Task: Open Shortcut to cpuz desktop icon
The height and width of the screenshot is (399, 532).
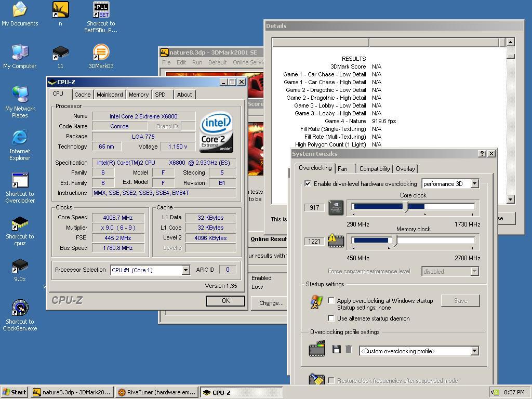Action: (x=20, y=231)
